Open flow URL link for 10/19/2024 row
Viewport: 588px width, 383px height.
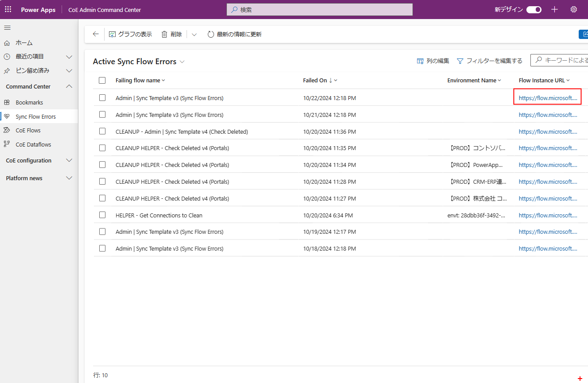click(548, 232)
